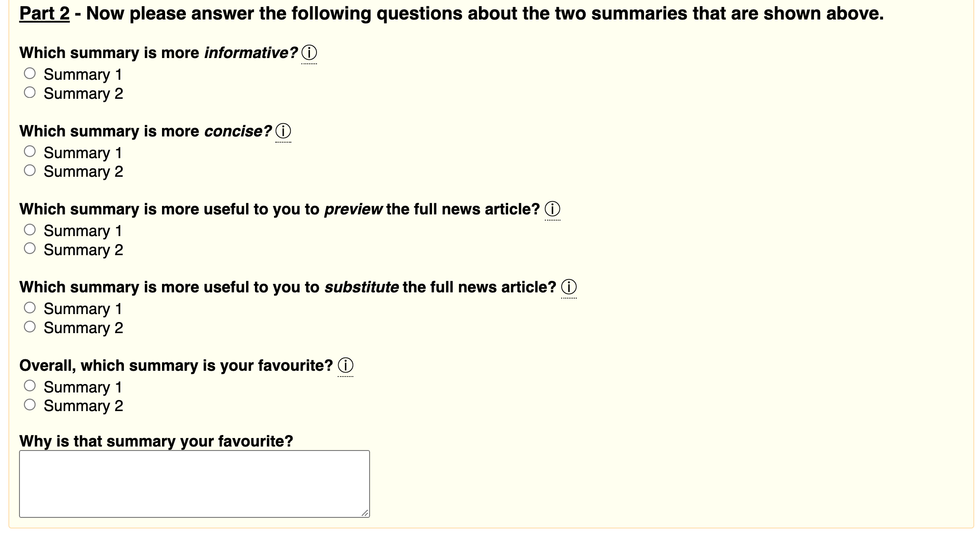Select Summary 2 as more informative

(x=30, y=92)
